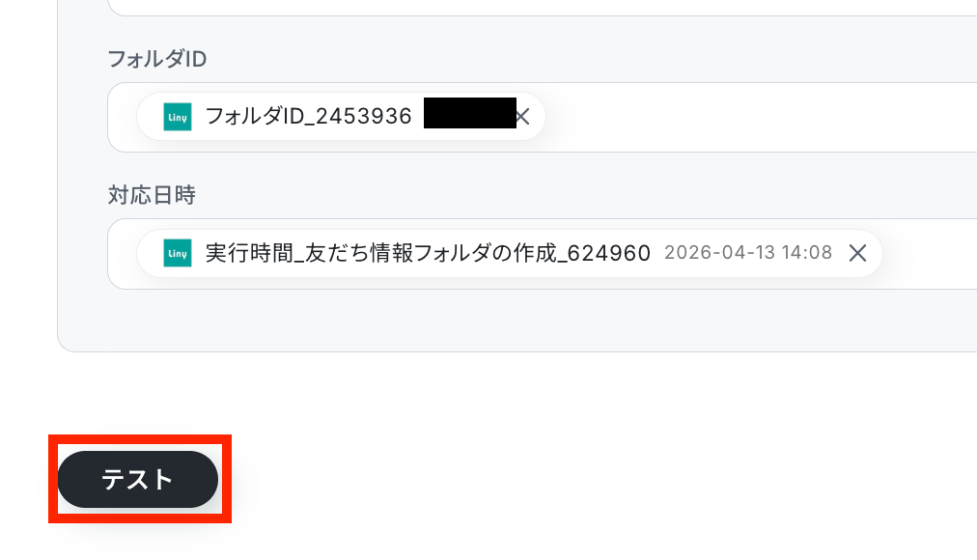Screen dimensions: 977x560
Task: Remove the 実行時間_友だち情報フォルダの作成 chip with its X
Action: coord(857,253)
